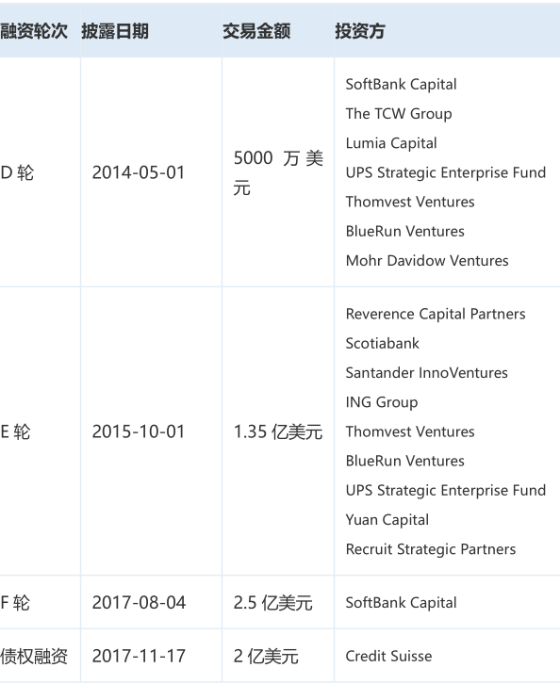
Task: Select the 2014-05-01 disclosure date cell
Action: pos(138,173)
